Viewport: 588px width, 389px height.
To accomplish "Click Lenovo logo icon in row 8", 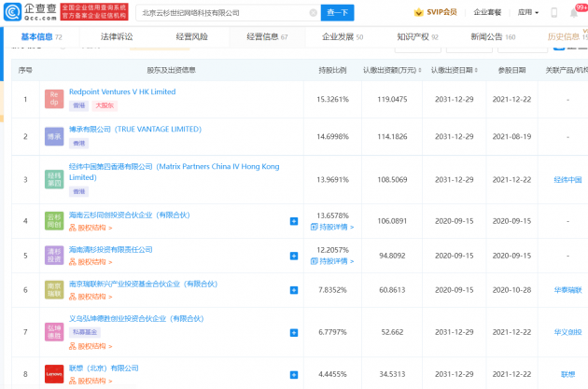I will pos(54,374).
